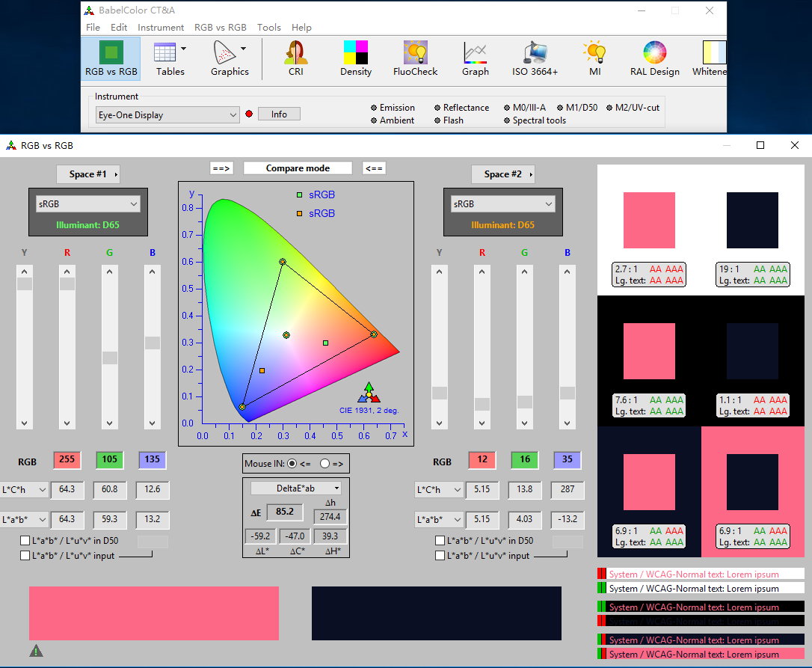Image resolution: width=812 pixels, height=668 pixels.
Task: Click down arrow on Space #1 B slider
Action: (x=152, y=423)
